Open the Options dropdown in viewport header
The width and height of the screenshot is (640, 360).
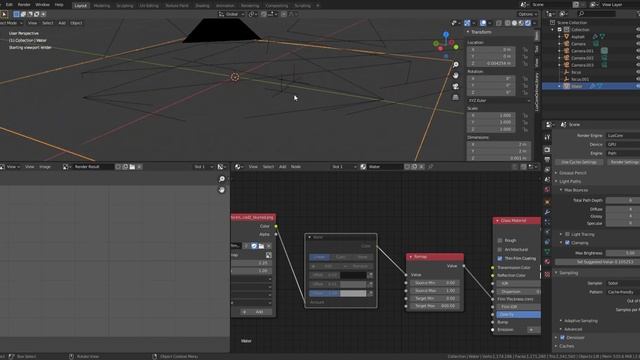point(528,14)
